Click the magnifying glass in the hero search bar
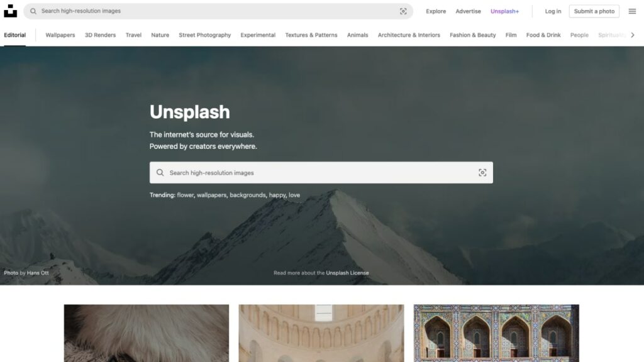644x362 pixels. click(160, 172)
